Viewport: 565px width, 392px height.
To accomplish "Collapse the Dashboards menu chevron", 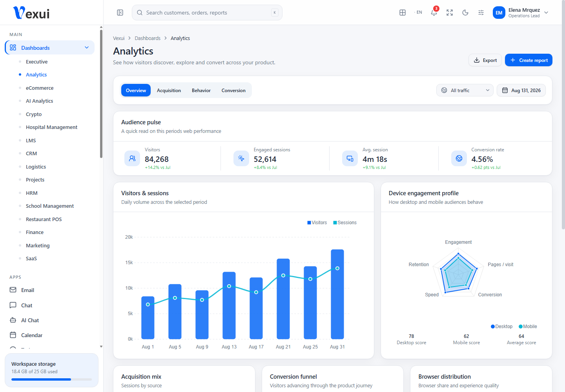I will (87, 48).
